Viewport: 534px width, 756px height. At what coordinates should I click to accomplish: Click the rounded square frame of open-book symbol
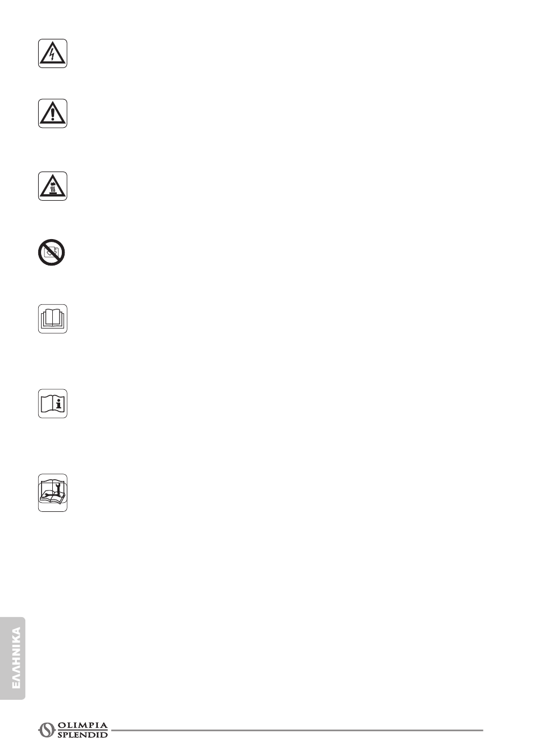point(53,319)
